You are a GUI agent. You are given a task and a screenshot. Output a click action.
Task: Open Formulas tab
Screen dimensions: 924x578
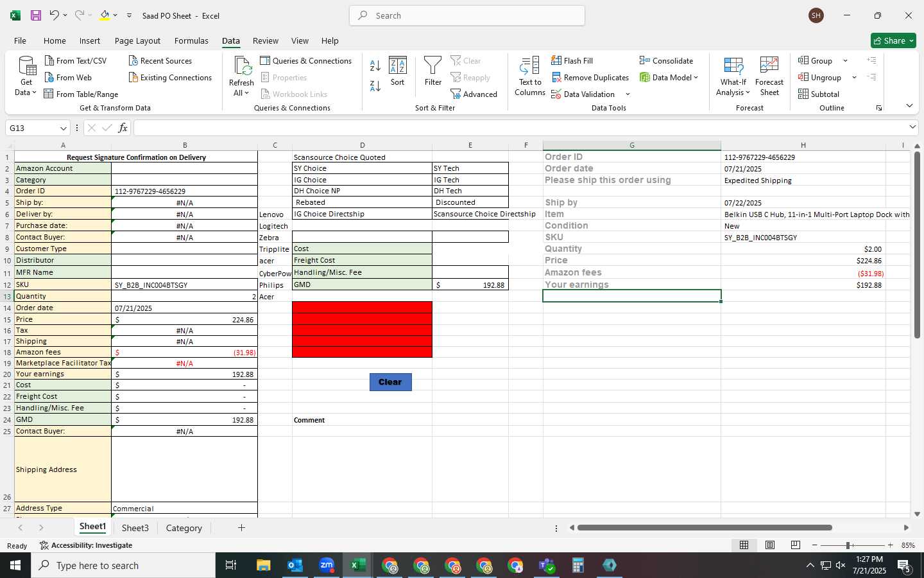pos(191,40)
